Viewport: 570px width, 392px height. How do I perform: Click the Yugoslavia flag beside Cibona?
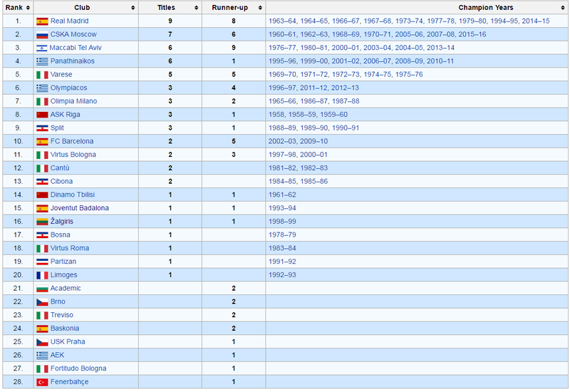42,182
